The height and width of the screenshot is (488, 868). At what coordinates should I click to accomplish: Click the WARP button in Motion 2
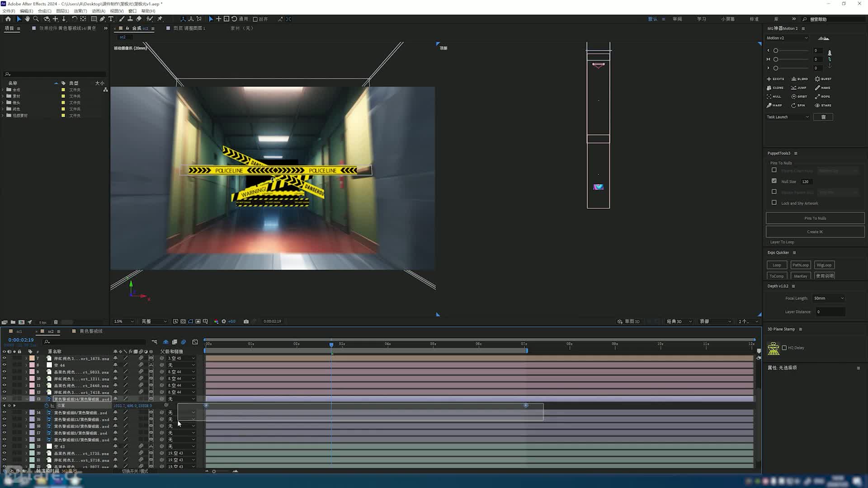point(774,105)
